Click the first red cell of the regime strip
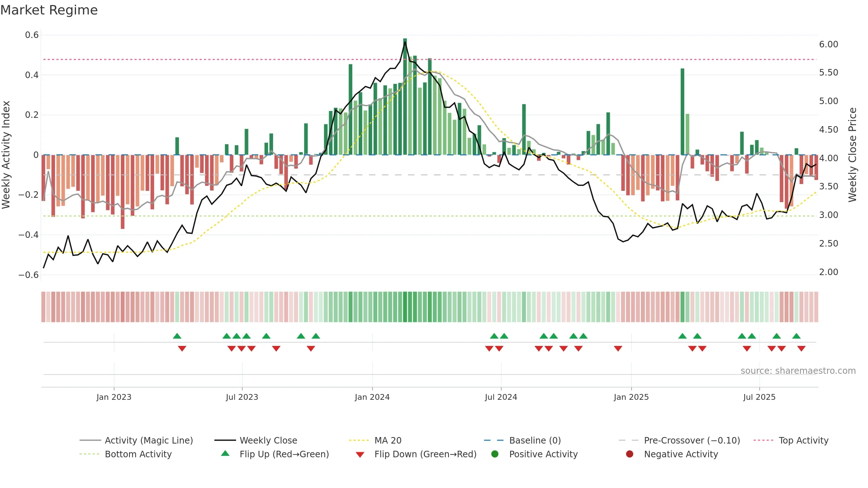 click(x=43, y=307)
